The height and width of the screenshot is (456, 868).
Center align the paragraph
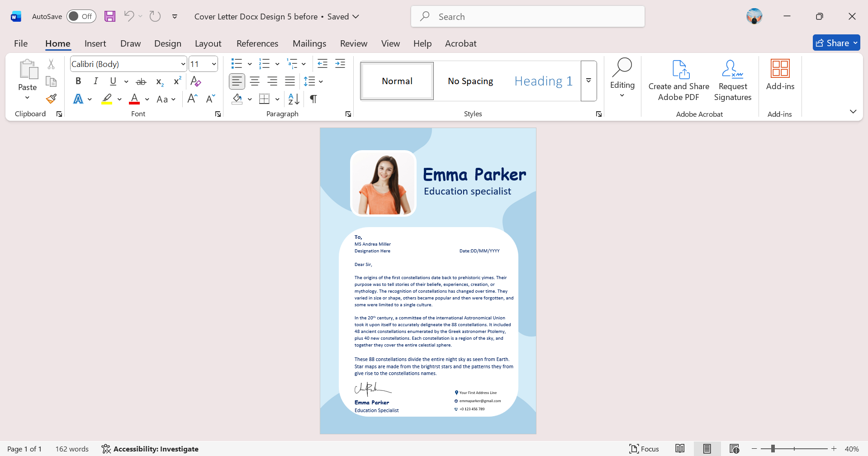tap(254, 81)
